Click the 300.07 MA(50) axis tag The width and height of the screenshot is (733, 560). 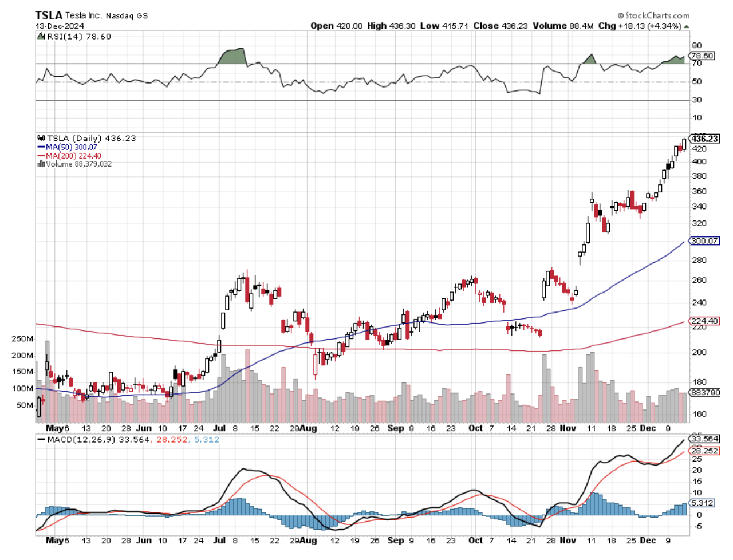[x=704, y=241]
